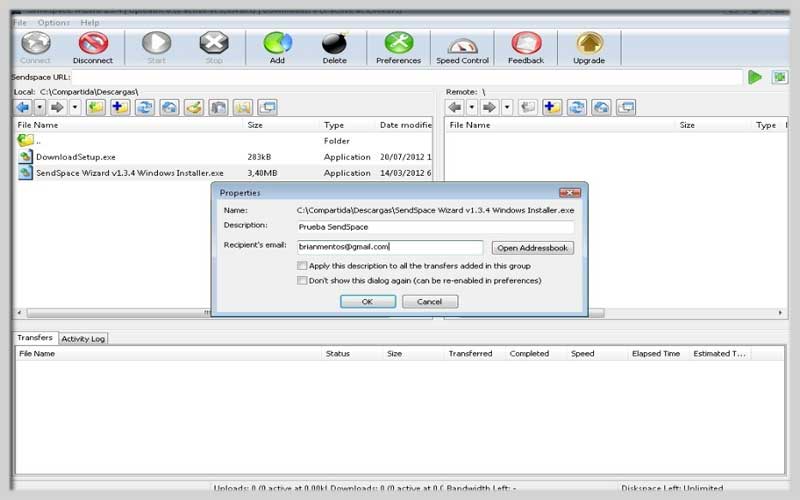Click the yellow picture icon in Local toolbar
800x500 pixels.
tap(243, 107)
